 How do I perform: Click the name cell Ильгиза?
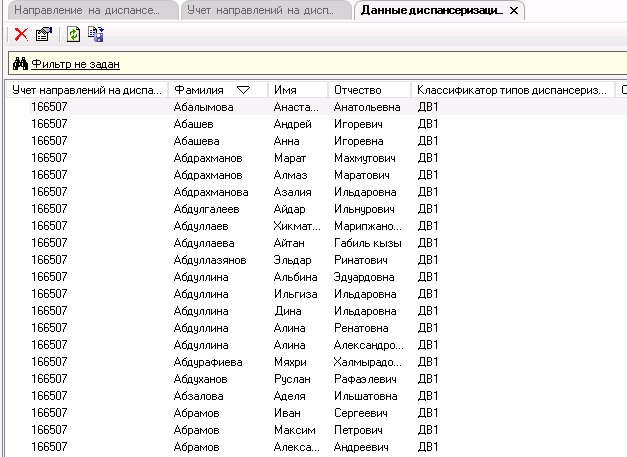tap(296, 294)
